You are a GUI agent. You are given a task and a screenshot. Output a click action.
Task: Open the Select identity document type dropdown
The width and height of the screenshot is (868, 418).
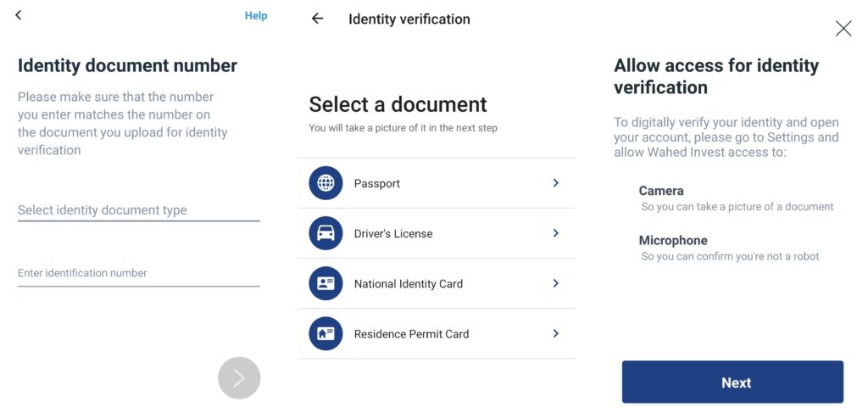click(x=138, y=210)
